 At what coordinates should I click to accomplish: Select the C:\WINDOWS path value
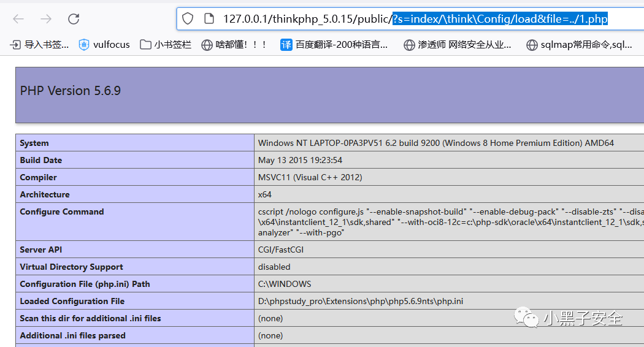[x=284, y=284]
